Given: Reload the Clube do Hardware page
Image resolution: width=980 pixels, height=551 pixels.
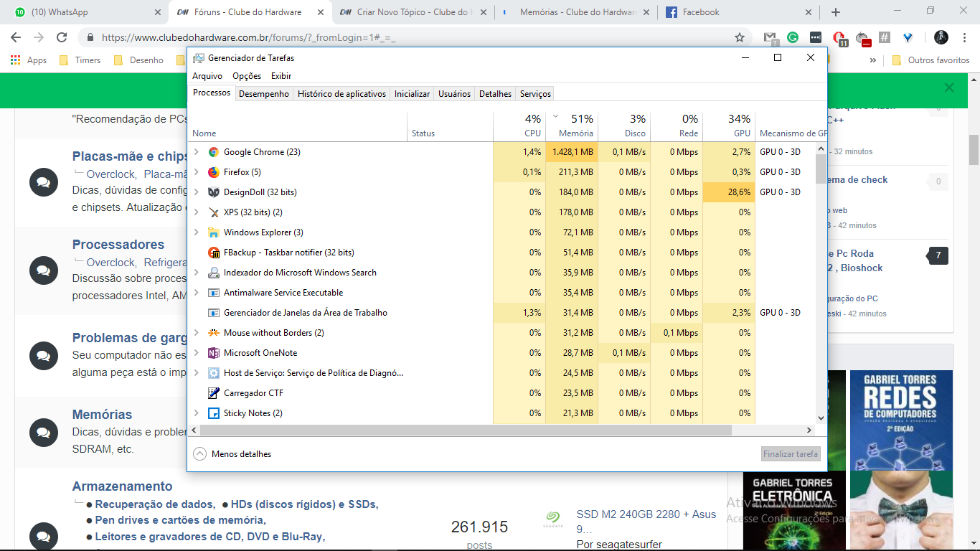Looking at the screenshot, I should (62, 37).
